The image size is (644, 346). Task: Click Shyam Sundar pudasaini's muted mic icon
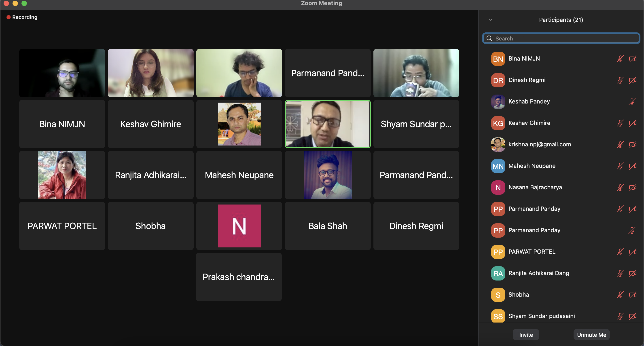pos(620,316)
